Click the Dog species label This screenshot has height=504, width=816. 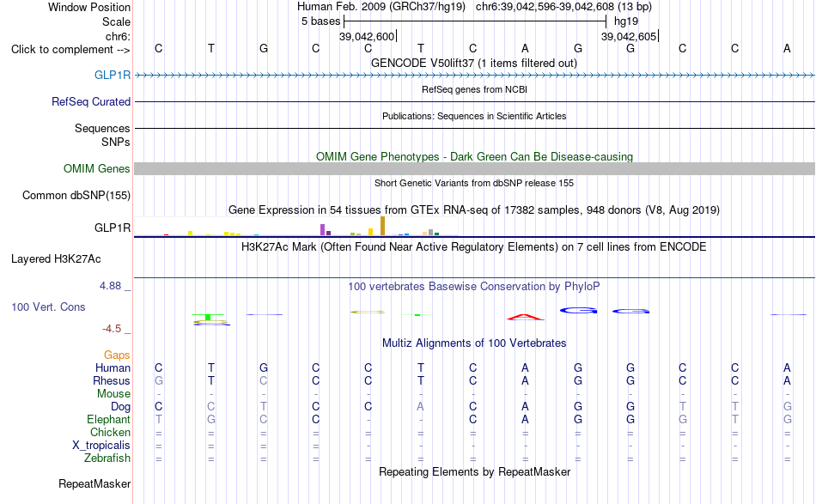[x=120, y=407]
